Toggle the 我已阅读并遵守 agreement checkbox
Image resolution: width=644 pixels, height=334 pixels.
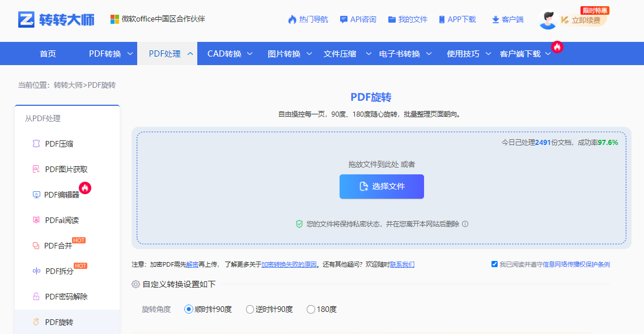pyautogui.click(x=494, y=264)
